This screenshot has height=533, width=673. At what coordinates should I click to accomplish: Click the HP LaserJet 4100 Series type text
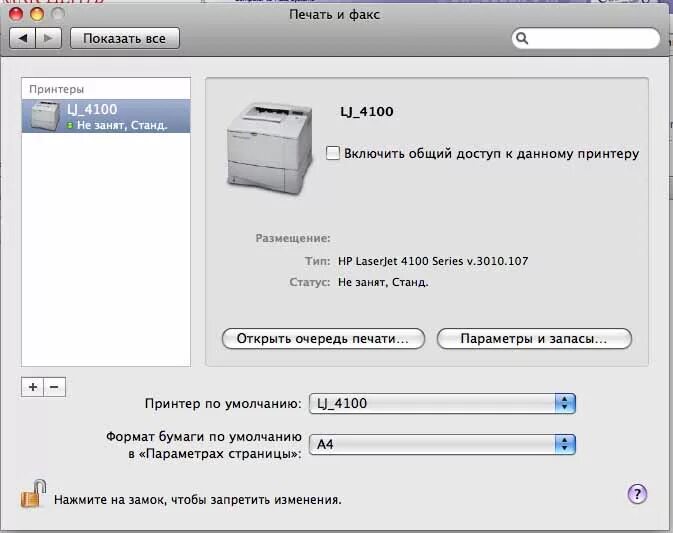pyautogui.click(x=433, y=261)
